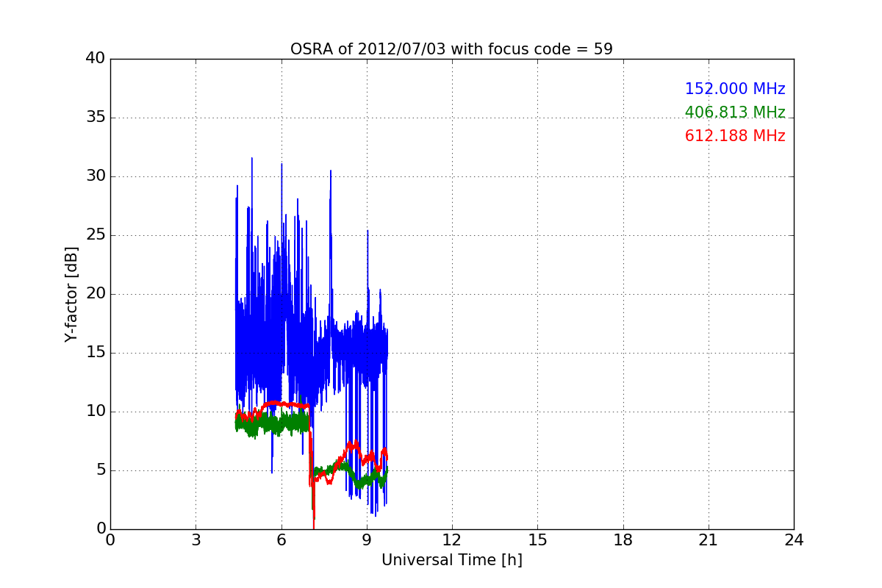Click the x-axis tick label 15
This screenshot has width=882, height=588.
pos(537,540)
